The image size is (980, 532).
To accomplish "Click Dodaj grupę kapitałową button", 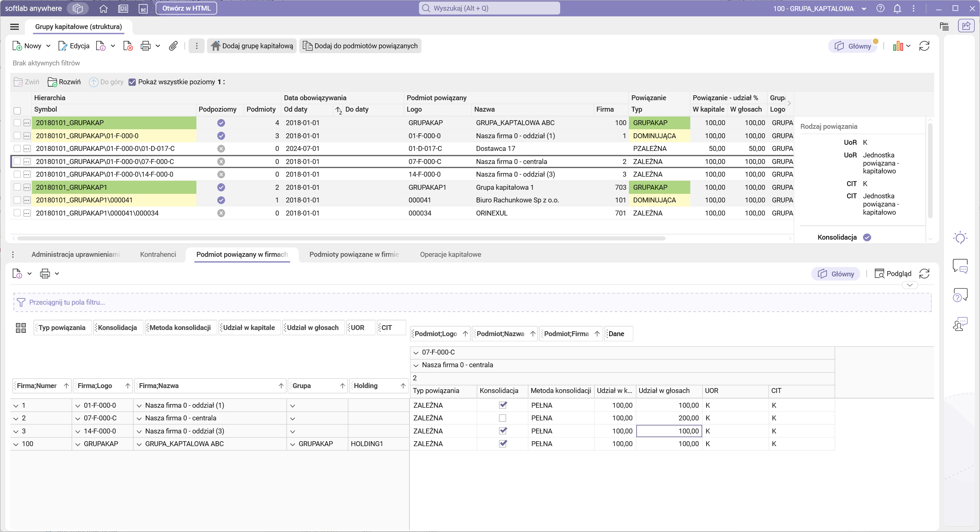I will tap(252, 46).
